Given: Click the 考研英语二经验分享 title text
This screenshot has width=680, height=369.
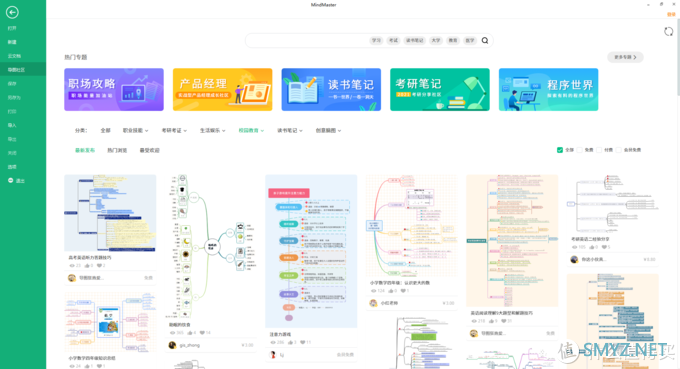Looking at the screenshot, I should tap(590, 239).
